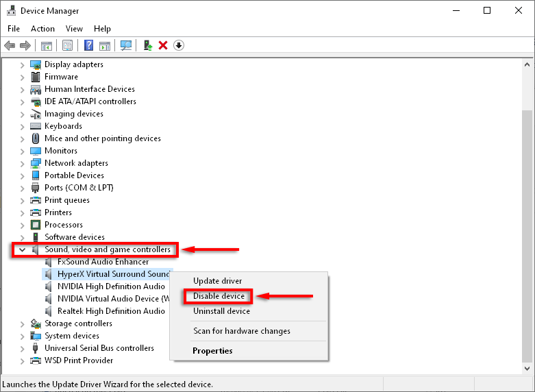Choose Properties in the context menu
Viewport: 535px width, 392px height.
pos(212,351)
